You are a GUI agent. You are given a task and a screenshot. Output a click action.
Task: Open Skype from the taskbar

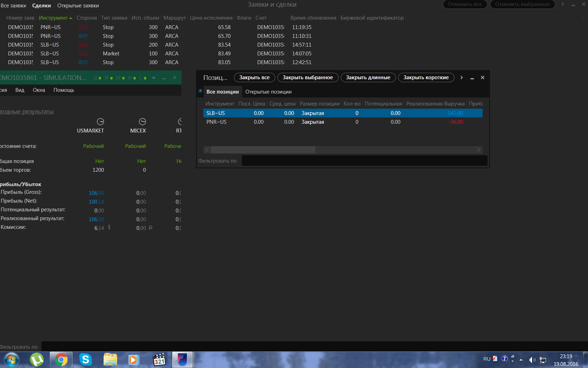[85, 360]
